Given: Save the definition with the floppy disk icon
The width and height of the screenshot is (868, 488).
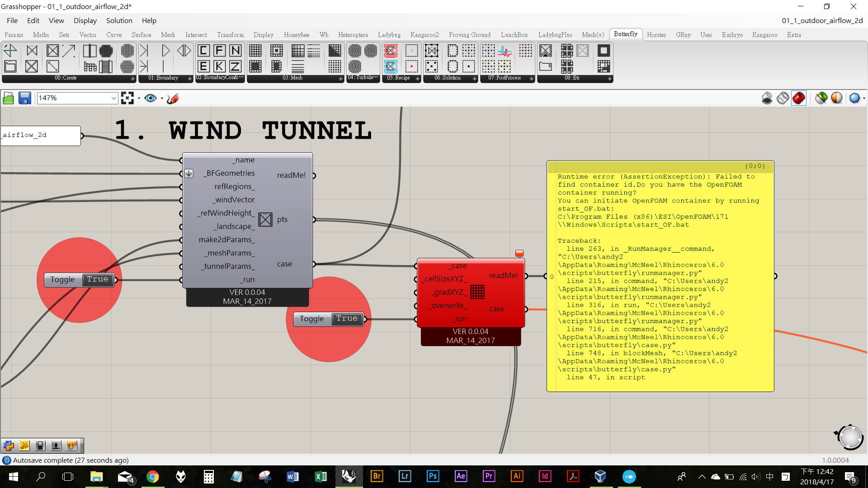Looking at the screenshot, I should pos(24,98).
